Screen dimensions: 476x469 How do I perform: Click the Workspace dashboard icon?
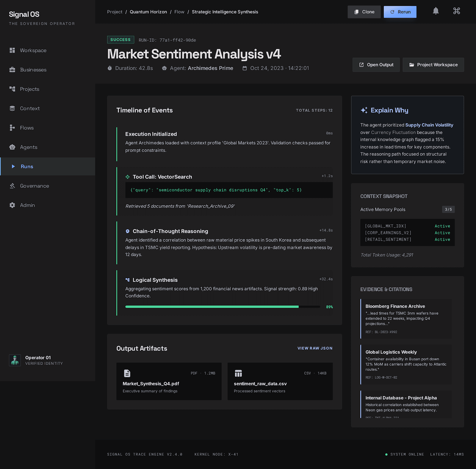(12, 50)
